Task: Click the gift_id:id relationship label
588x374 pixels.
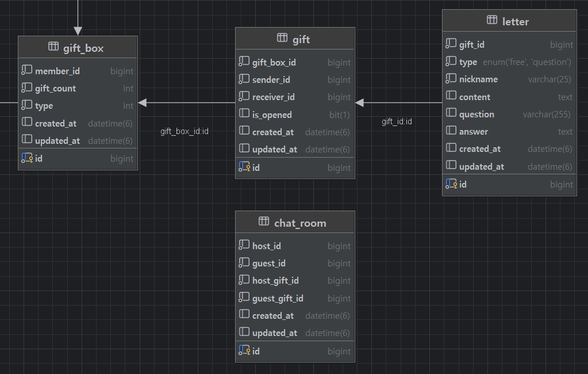Action: click(397, 121)
